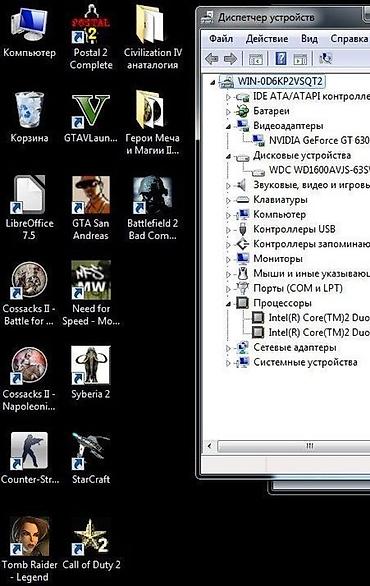Open the Действие menu
Viewport: 370px width, 586px height.
tap(267, 38)
